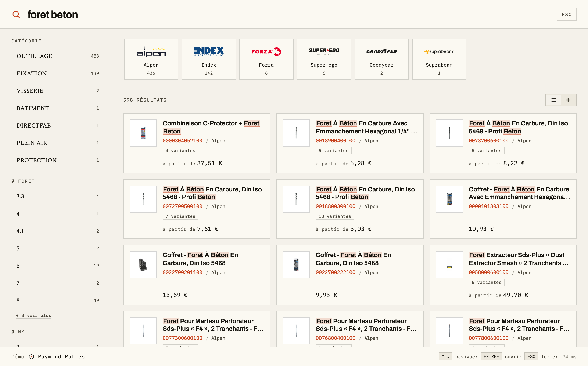Select the DIRECTFAB category filter
Screen dimensions: 588x366
click(x=58, y=125)
